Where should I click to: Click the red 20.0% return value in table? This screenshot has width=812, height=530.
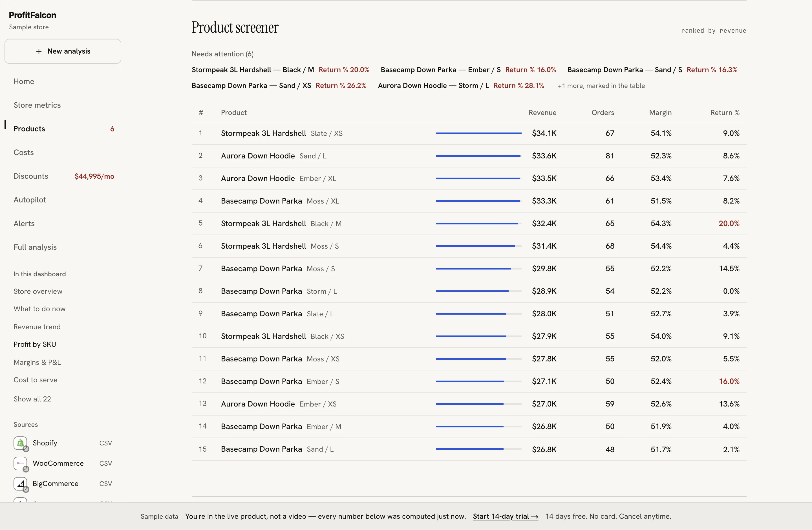729,223
